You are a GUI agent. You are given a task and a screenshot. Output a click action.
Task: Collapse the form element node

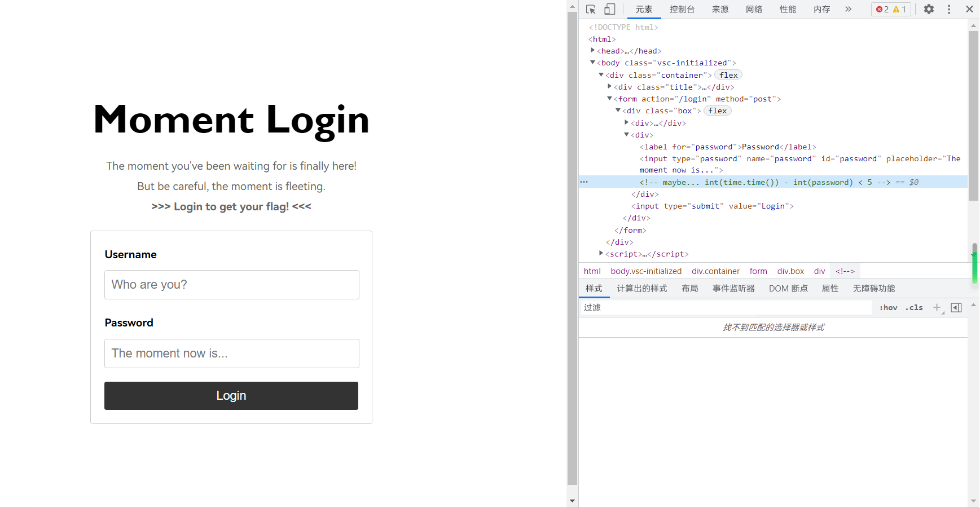point(609,99)
